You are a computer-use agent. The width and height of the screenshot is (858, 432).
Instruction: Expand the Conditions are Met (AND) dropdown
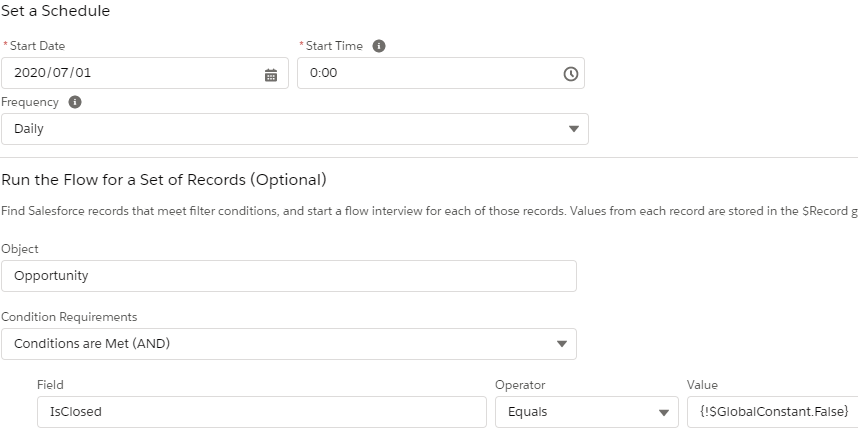pyautogui.click(x=288, y=344)
